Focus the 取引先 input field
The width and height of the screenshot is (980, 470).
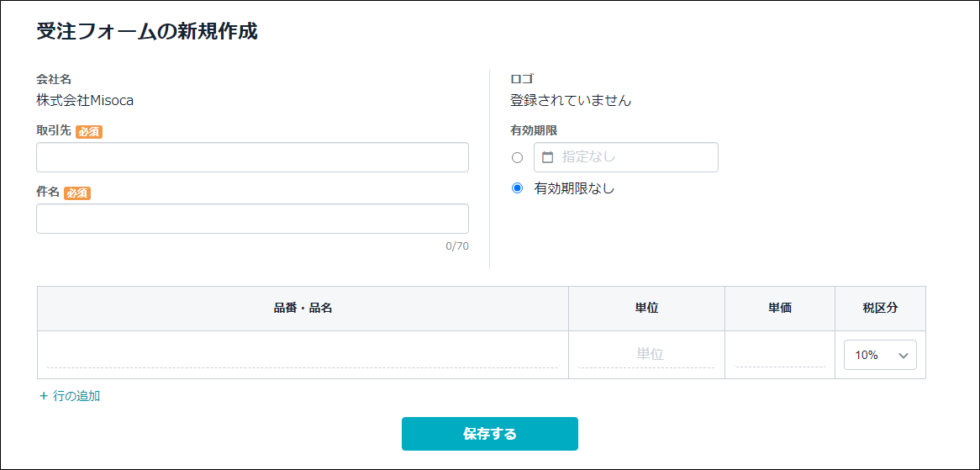point(252,157)
